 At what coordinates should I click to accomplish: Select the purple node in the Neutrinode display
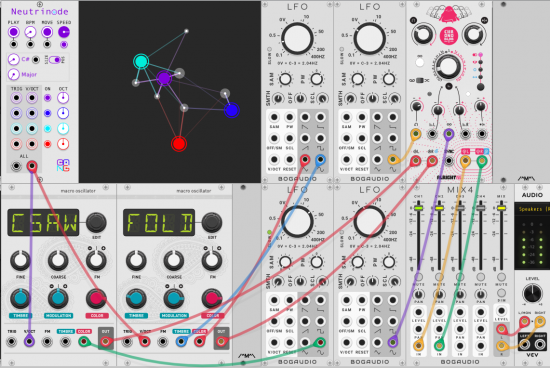click(x=164, y=78)
